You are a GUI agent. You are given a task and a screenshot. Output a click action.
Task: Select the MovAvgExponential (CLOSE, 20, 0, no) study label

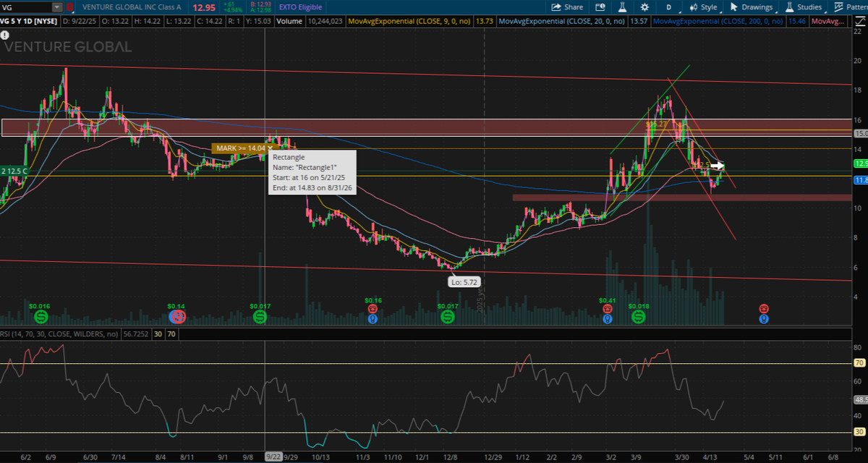click(x=563, y=21)
